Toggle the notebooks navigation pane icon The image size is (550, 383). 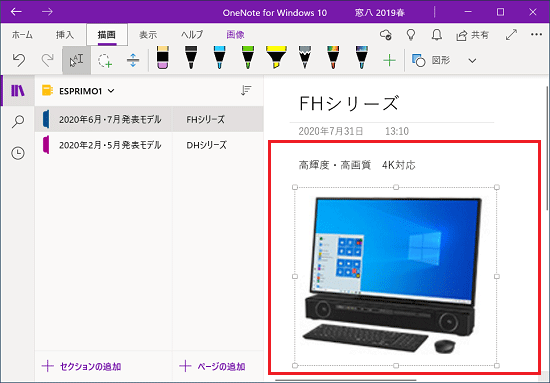coord(18,90)
